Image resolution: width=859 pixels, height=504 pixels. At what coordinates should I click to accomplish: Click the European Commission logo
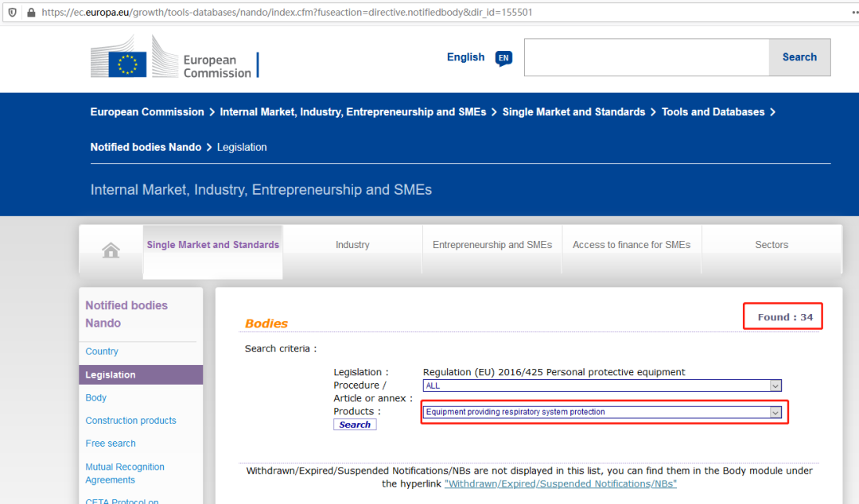click(175, 57)
